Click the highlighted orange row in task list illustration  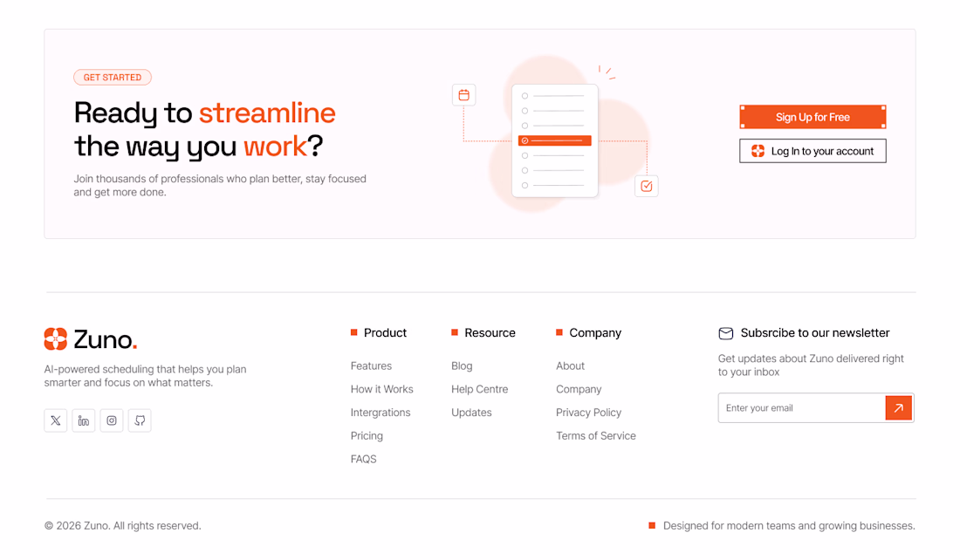click(555, 140)
